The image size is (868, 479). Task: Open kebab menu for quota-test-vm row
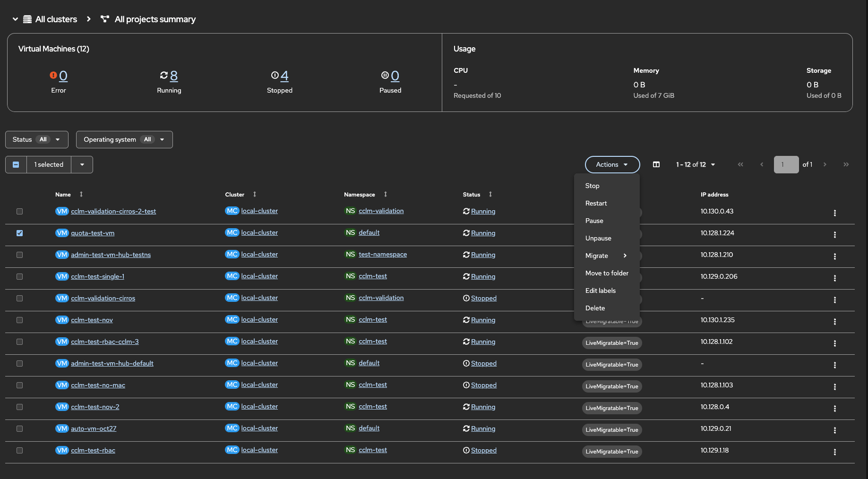tap(834, 235)
